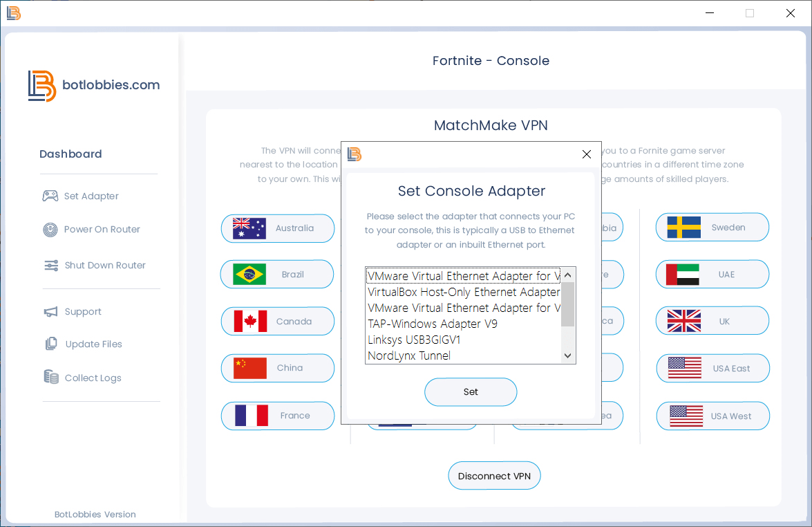The width and height of the screenshot is (812, 527).
Task: Click the Power On Router icon
Action: click(x=48, y=229)
